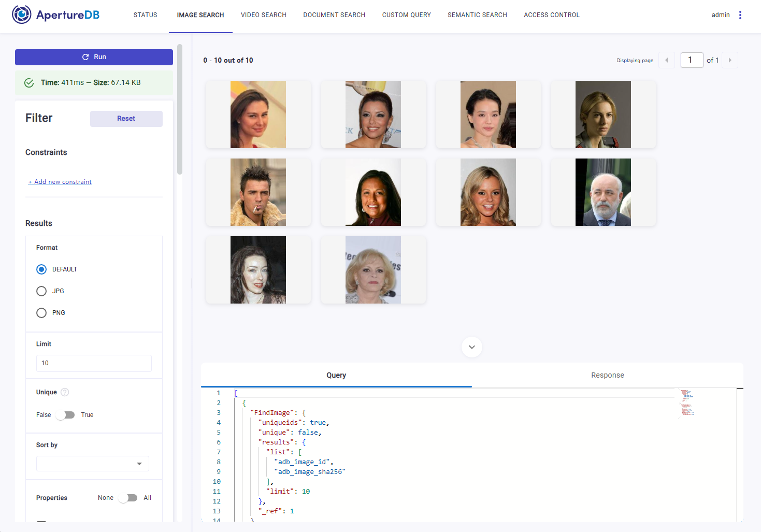Open the Sort by dropdown

click(x=93, y=464)
